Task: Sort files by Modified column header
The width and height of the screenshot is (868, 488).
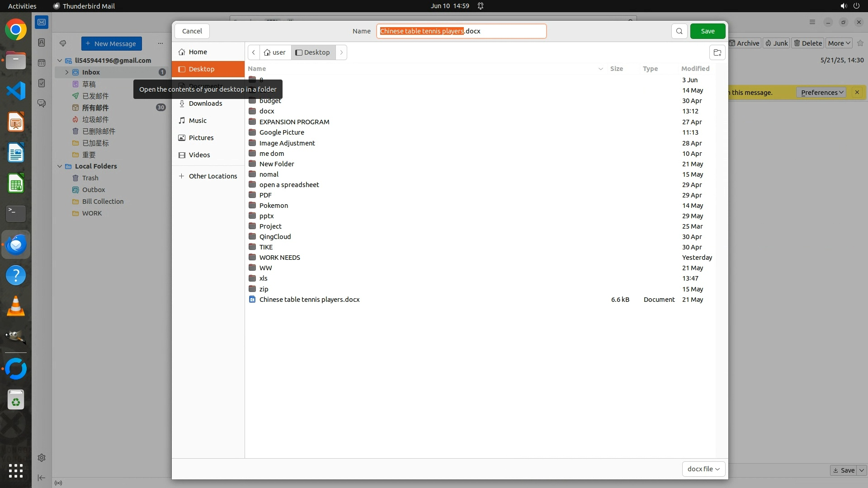Action: tap(695, 69)
